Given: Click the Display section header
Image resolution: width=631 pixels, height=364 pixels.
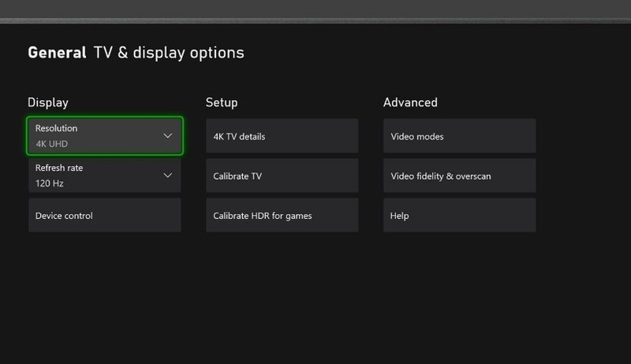Looking at the screenshot, I should (x=48, y=102).
